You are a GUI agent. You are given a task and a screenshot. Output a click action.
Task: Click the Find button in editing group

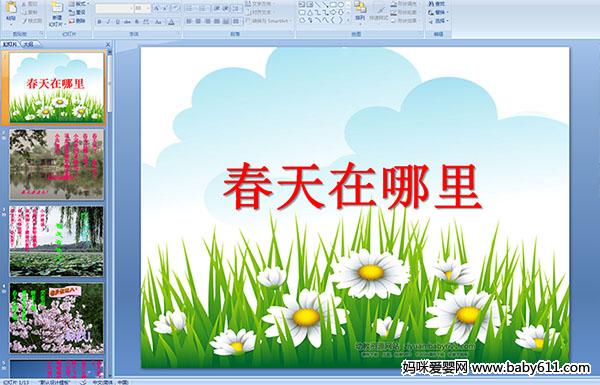437,4
